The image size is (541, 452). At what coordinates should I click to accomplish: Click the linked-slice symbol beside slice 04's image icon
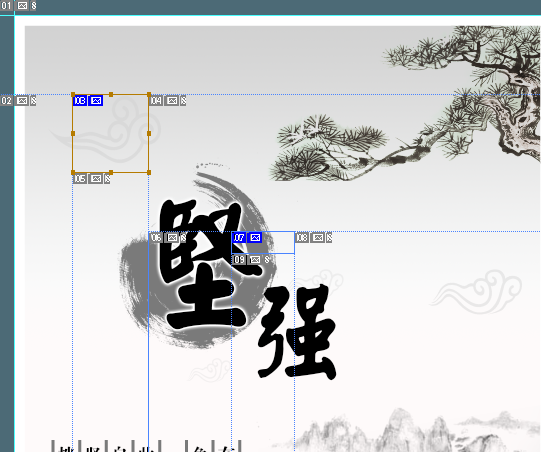tap(183, 101)
